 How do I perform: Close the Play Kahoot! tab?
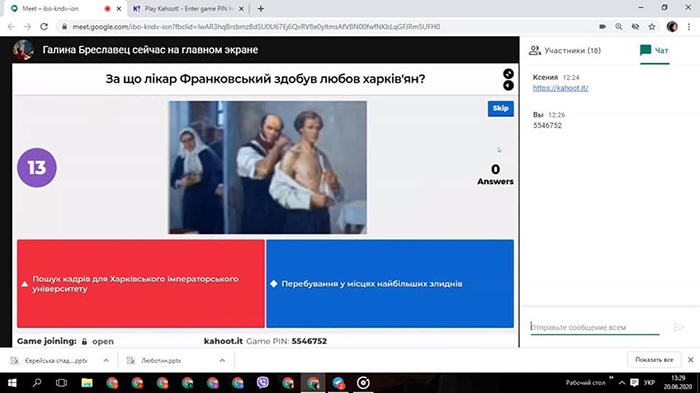click(x=241, y=8)
